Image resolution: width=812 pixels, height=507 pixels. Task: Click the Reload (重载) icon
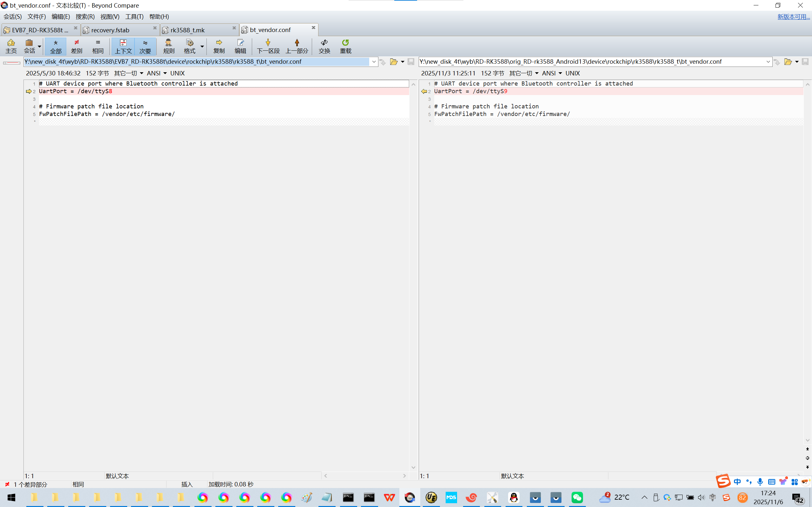345,46
